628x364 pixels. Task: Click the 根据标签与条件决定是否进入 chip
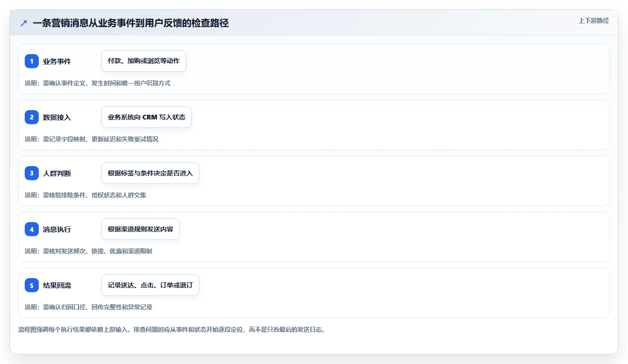pyautogui.click(x=150, y=173)
